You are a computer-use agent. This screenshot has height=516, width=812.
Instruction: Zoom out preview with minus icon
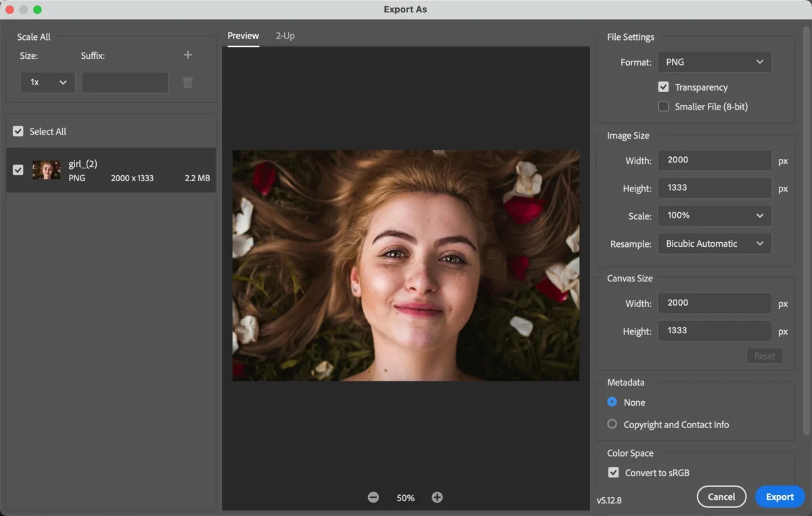click(x=374, y=497)
